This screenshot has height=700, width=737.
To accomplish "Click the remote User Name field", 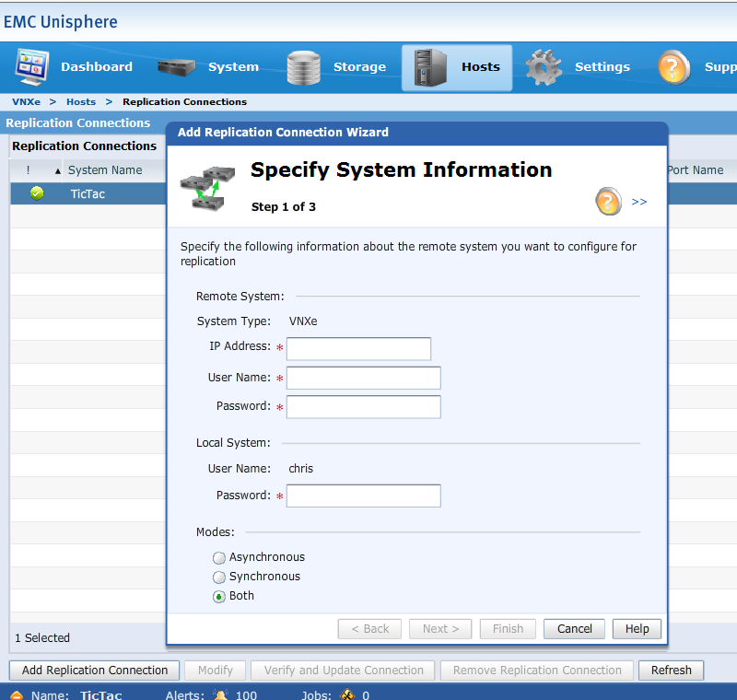I will (363, 379).
